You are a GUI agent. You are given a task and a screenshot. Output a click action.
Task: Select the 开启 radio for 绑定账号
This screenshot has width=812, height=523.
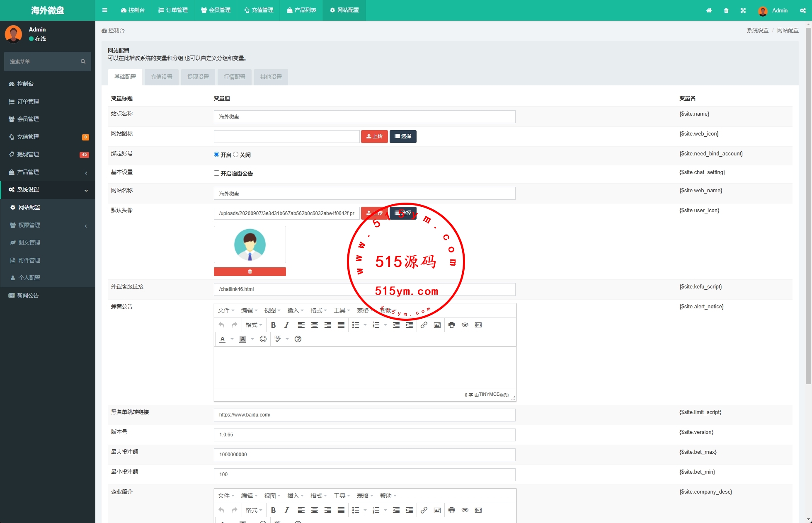tap(216, 155)
